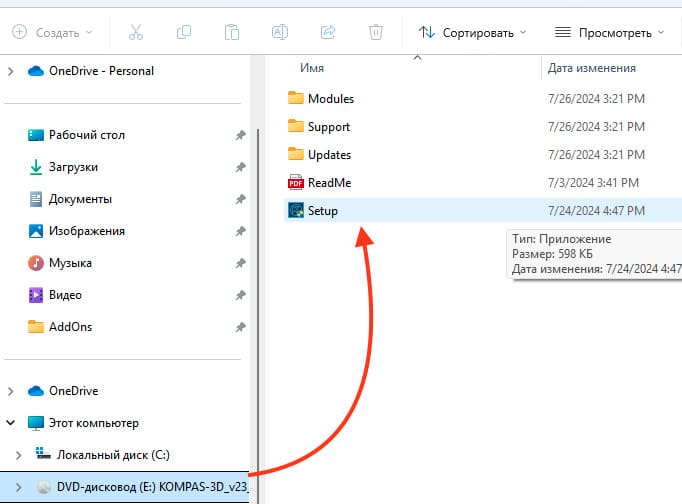This screenshot has height=504, width=682.
Task: Click pin icon next to Документы
Action: click(x=241, y=199)
